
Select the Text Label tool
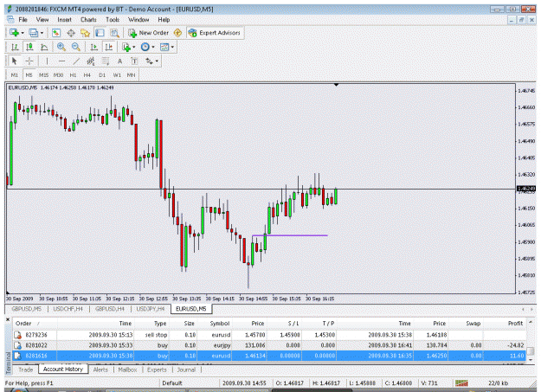pyautogui.click(x=134, y=61)
